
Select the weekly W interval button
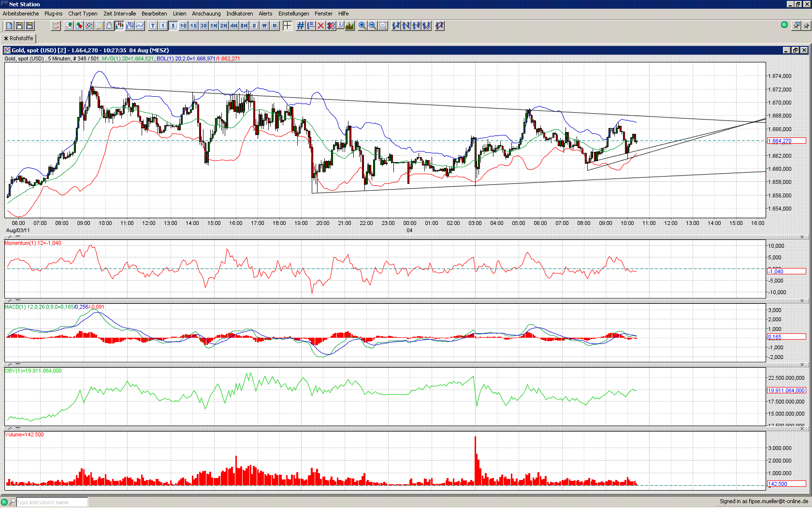(x=264, y=26)
